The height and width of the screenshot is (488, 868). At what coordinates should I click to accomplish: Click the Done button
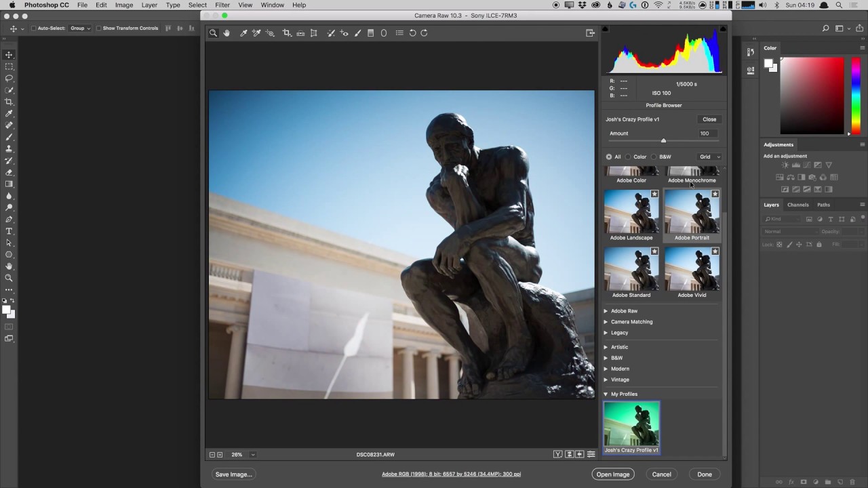pyautogui.click(x=705, y=474)
